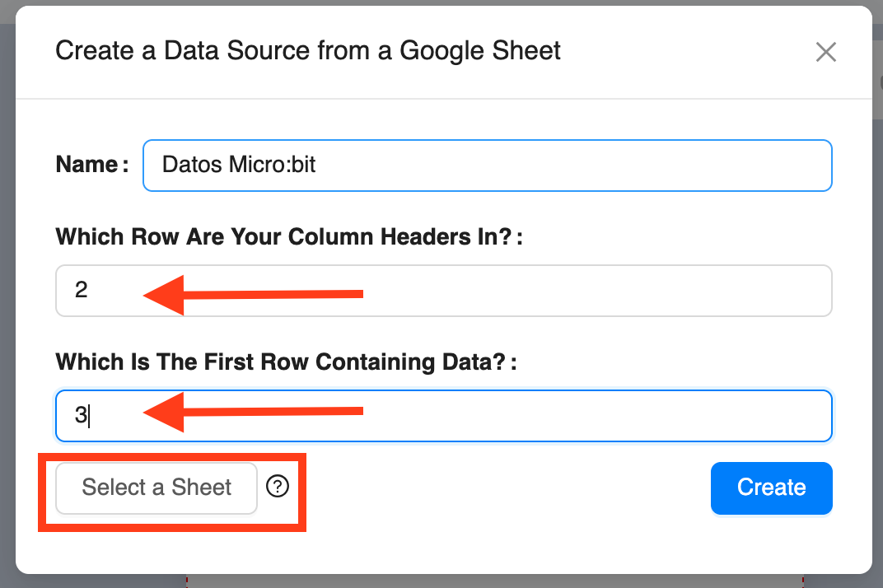
Task: Click the input showing the value 3
Action: click(x=444, y=415)
